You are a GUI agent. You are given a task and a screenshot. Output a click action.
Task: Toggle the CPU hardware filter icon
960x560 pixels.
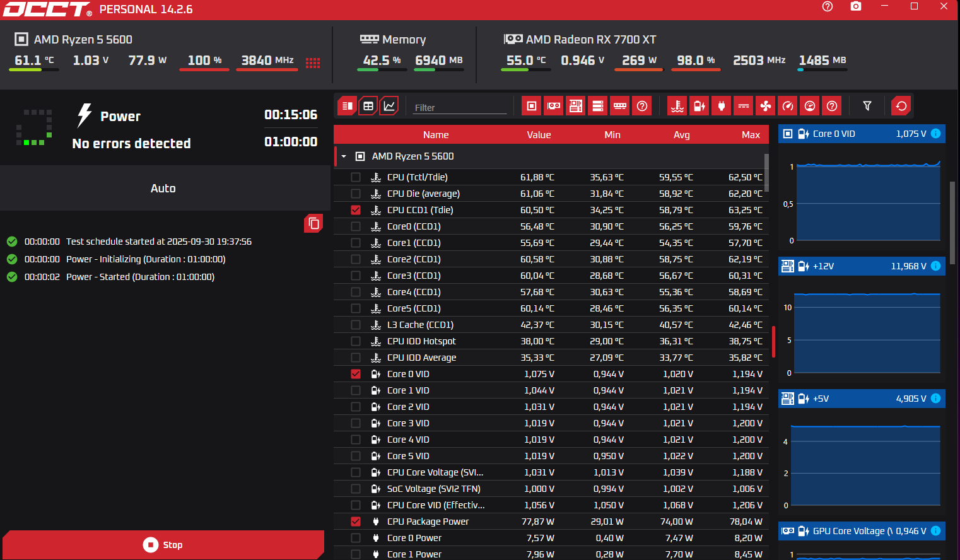coord(532,106)
